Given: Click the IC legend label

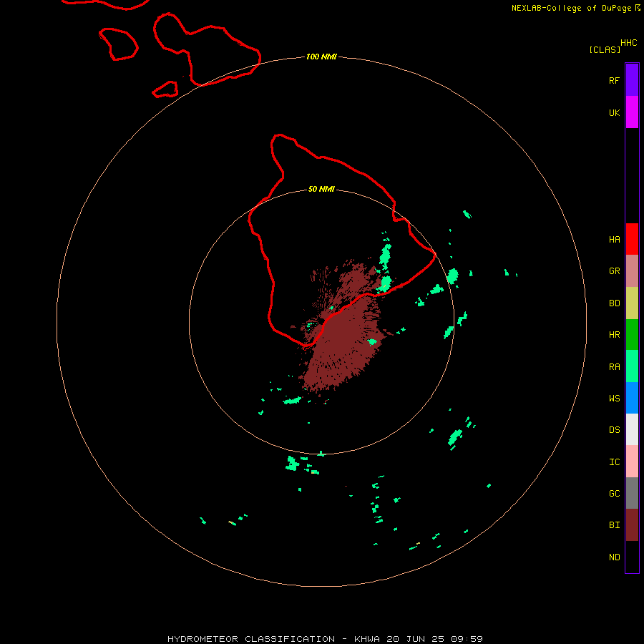Looking at the screenshot, I should click(614, 462).
